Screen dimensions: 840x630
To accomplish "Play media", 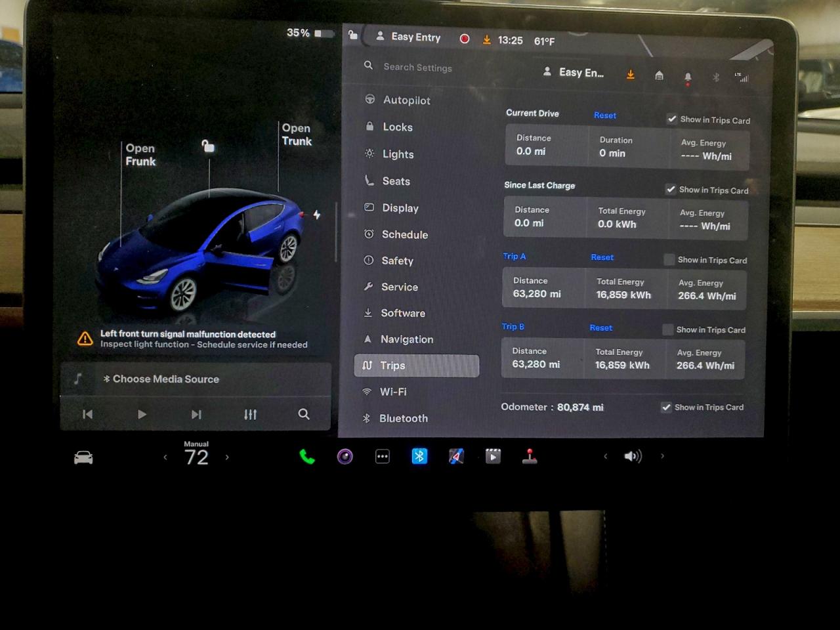I will (x=142, y=414).
